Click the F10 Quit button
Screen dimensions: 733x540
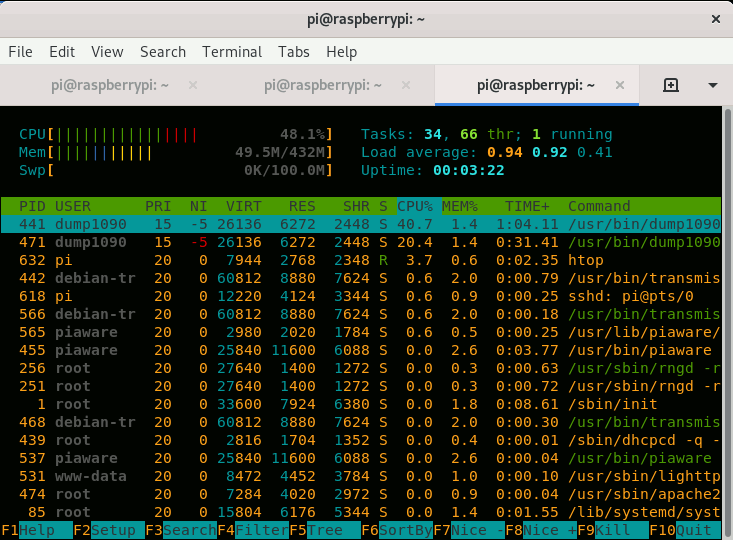tap(685, 530)
